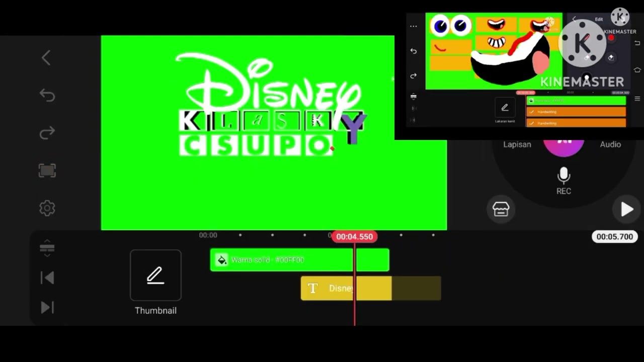
Task: Pick the red color swatch in inset
Action: [x=611, y=38]
